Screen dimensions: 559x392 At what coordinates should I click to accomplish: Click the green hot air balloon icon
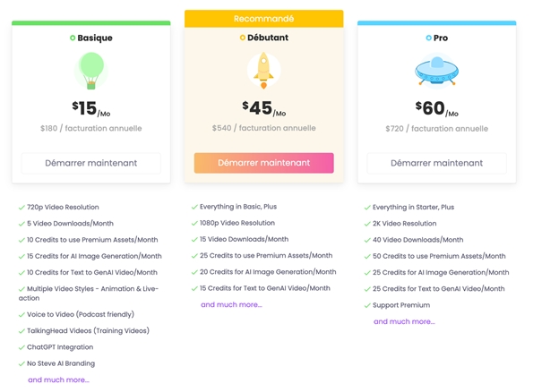pos(91,71)
